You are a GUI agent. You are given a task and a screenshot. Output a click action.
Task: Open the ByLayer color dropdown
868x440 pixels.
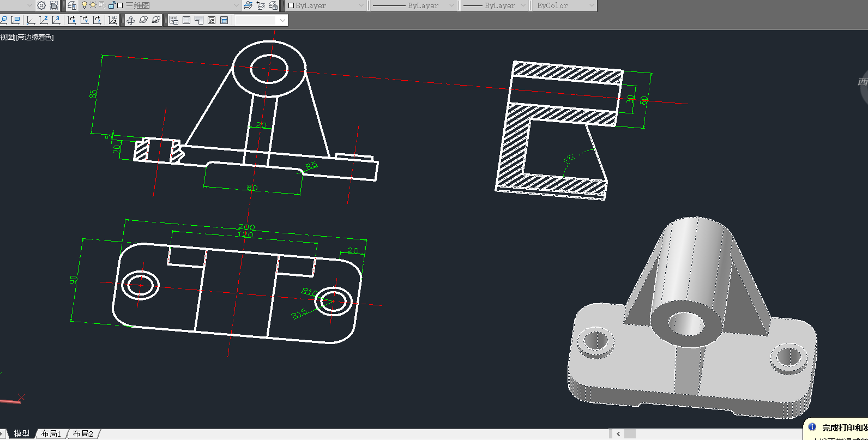(361, 5)
